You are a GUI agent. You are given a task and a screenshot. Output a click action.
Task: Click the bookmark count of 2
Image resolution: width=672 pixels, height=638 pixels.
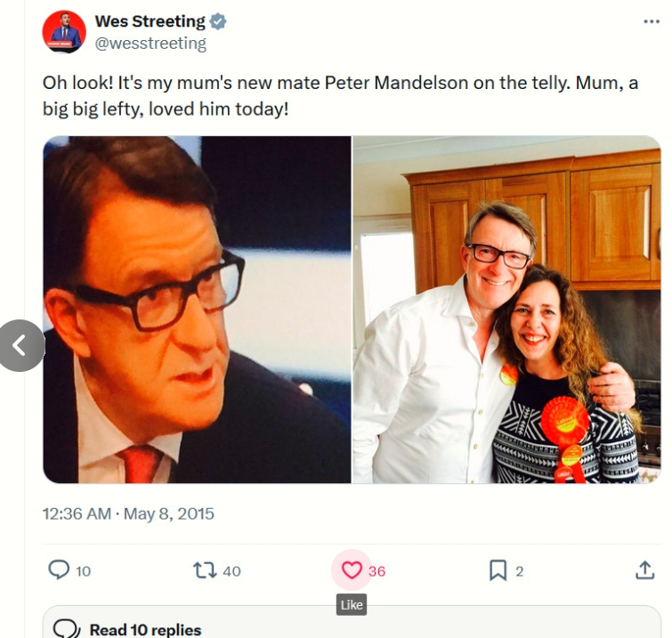pos(520,571)
